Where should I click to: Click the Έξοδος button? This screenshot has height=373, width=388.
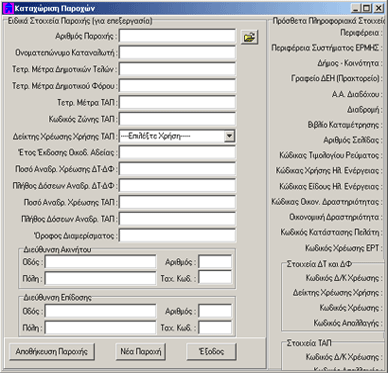[x=211, y=351]
